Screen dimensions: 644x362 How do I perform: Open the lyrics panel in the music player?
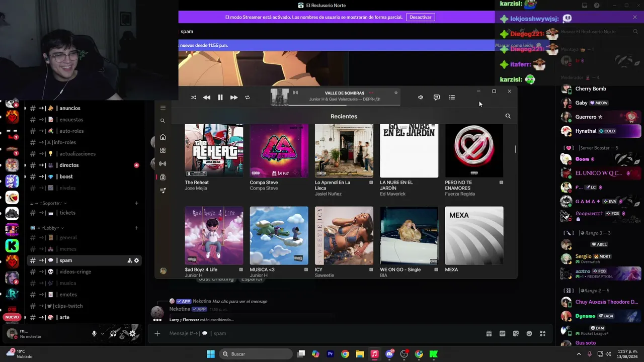pos(437,98)
